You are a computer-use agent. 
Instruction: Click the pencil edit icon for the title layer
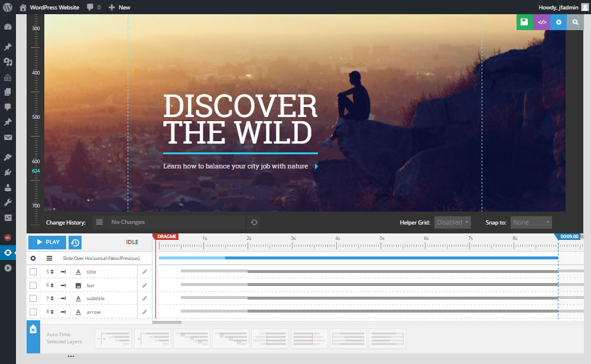[144, 271]
